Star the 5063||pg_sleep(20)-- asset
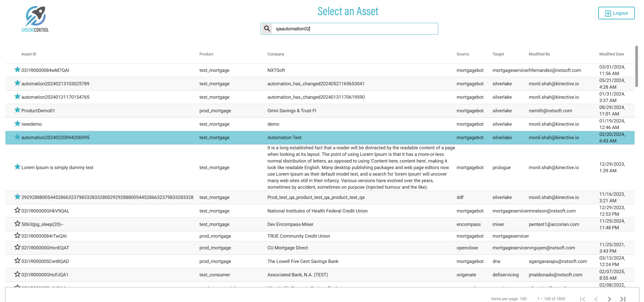This screenshot has width=644, height=302. (x=17, y=224)
